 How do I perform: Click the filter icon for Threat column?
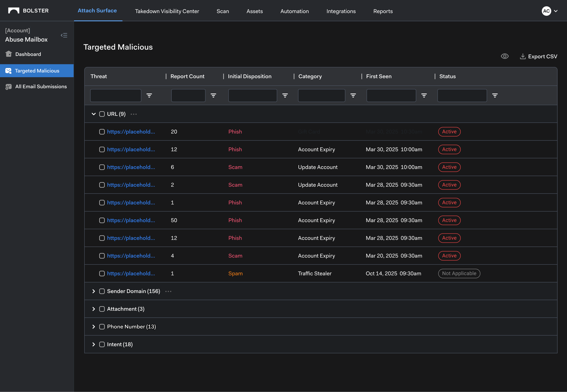tap(149, 96)
